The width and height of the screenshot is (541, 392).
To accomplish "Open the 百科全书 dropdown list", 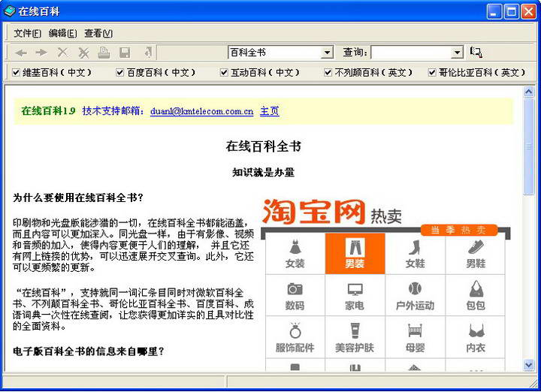I will 327,53.
